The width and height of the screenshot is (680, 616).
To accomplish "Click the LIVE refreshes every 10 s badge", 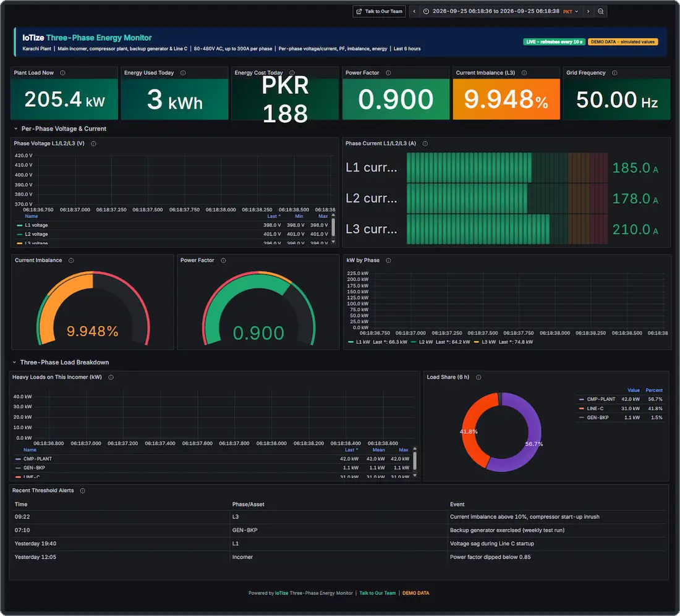I will (554, 42).
